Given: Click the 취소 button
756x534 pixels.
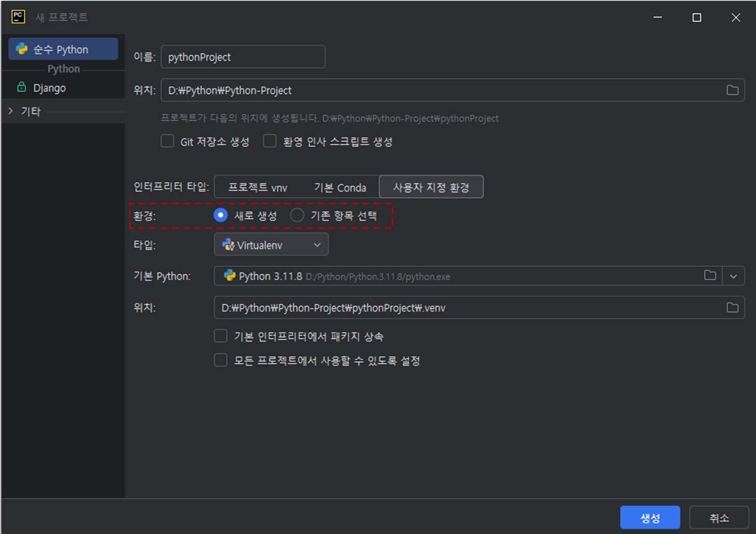Looking at the screenshot, I should tap(719, 517).
